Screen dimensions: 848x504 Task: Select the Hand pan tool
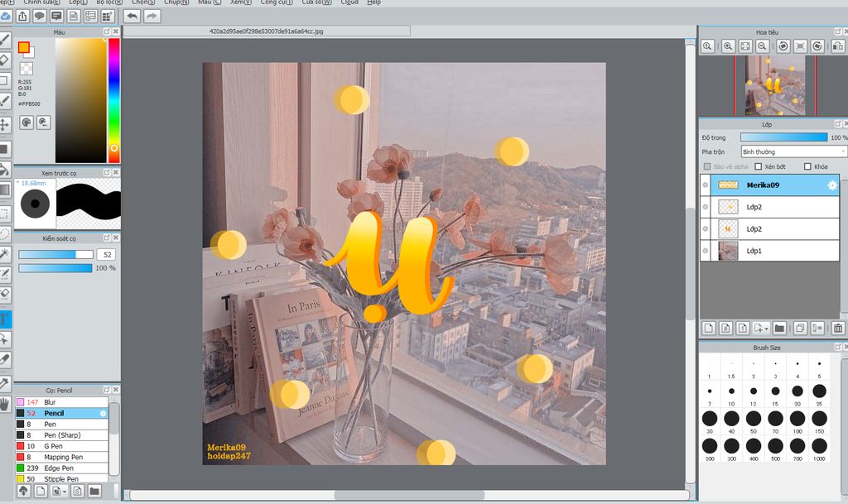(4, 404)
